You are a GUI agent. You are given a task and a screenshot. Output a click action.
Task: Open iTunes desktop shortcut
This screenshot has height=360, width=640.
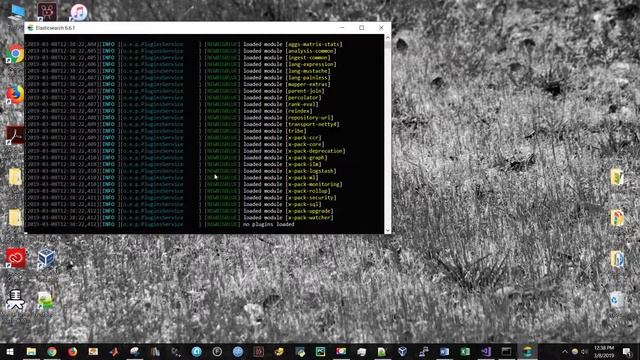pyautogui.click(x=79, y=12)
